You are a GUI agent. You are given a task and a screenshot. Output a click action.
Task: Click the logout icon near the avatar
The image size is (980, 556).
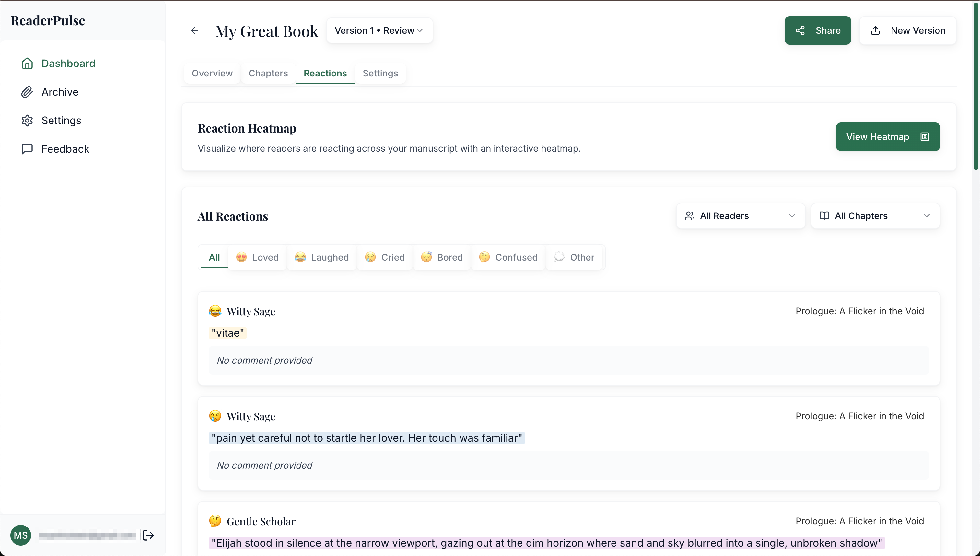tap(148, 535)
